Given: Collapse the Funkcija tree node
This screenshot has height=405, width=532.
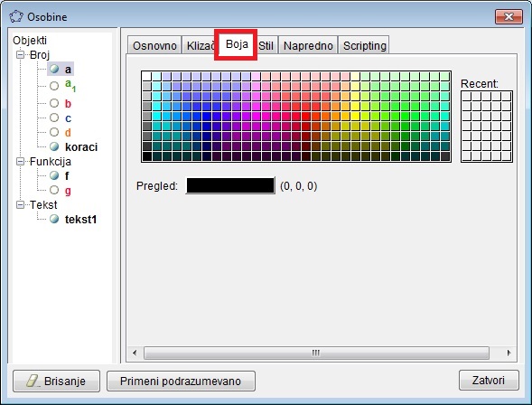Looking at the screenshot, I should click(21, 161).
